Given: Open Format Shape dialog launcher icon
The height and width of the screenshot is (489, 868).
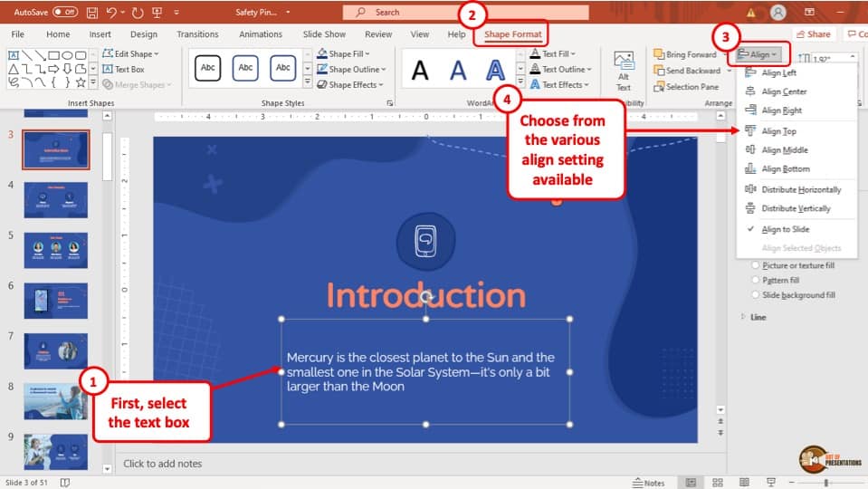Looking at the screenshot, I should pos(390,103).
